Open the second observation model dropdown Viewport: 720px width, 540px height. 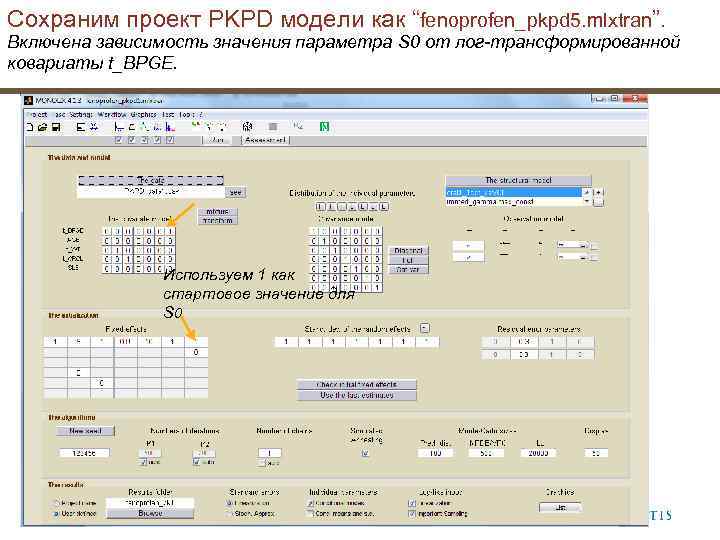tap(573, 258)
